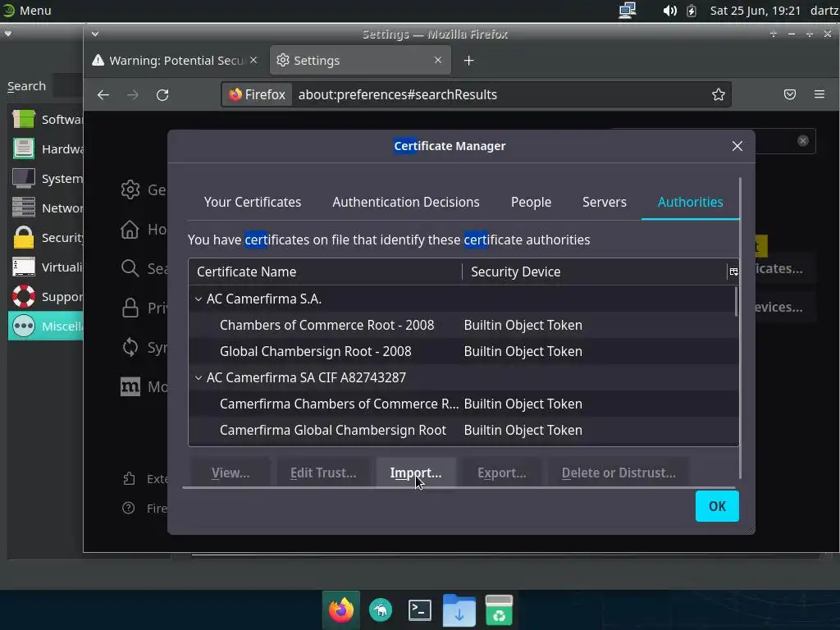Click the Import... button in Certificate Manager

416,472
